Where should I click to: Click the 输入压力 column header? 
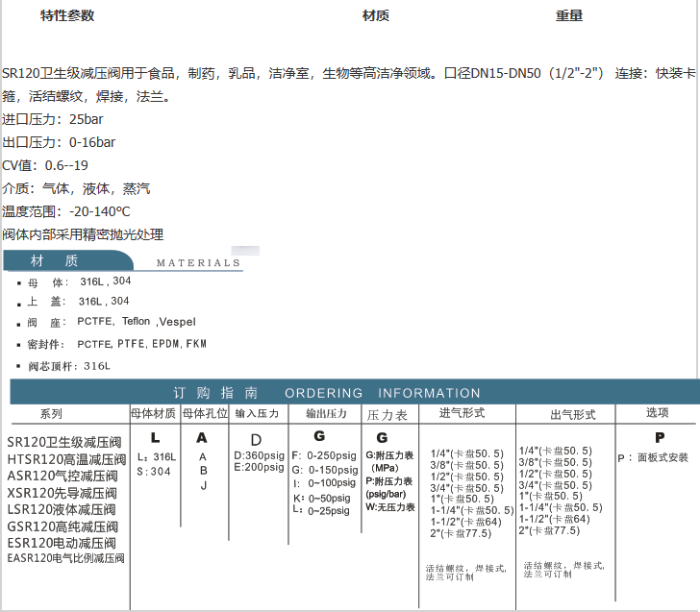click(x=257, y=413)
